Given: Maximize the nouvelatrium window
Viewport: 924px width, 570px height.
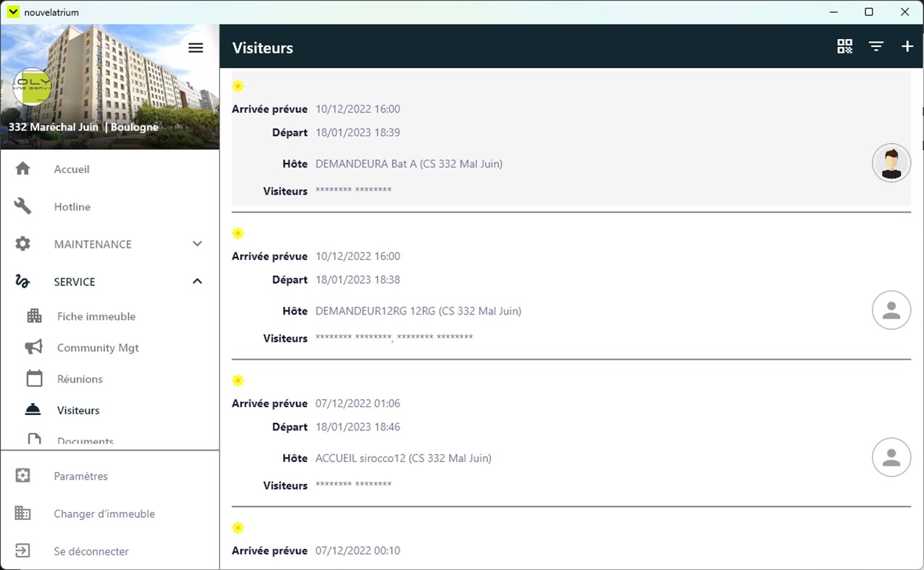Looking at the screenshot, I should 869,12.
